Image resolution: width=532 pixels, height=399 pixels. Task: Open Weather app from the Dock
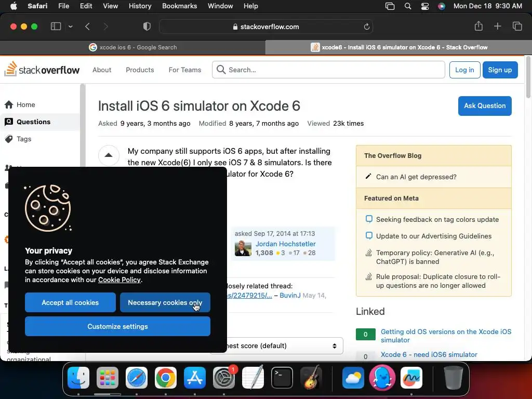tap(353, 378)
